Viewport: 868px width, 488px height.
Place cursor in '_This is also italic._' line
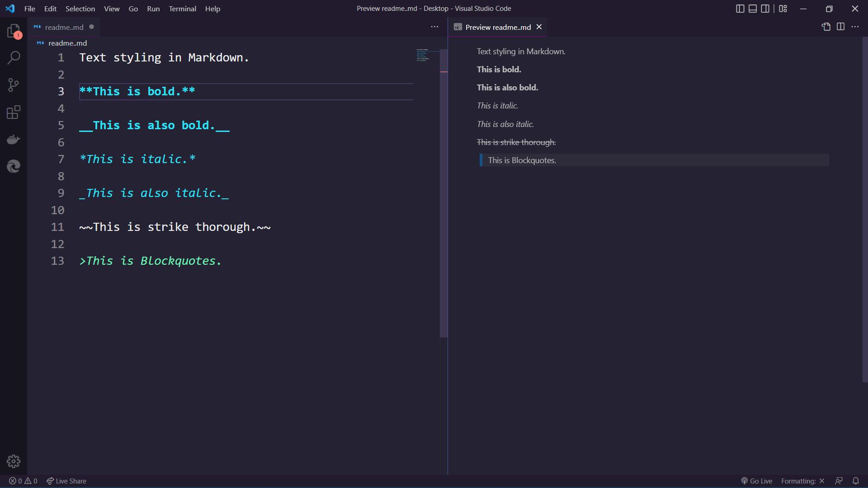[154, 193]
